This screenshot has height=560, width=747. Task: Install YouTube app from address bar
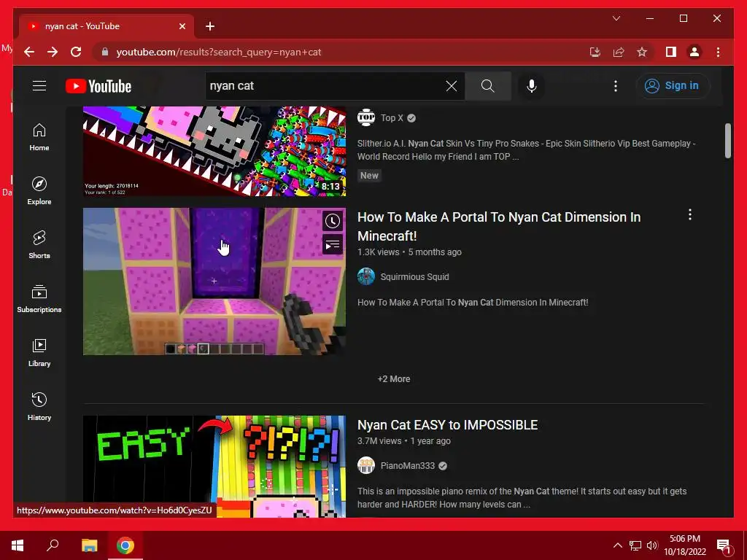pos(595,52)
